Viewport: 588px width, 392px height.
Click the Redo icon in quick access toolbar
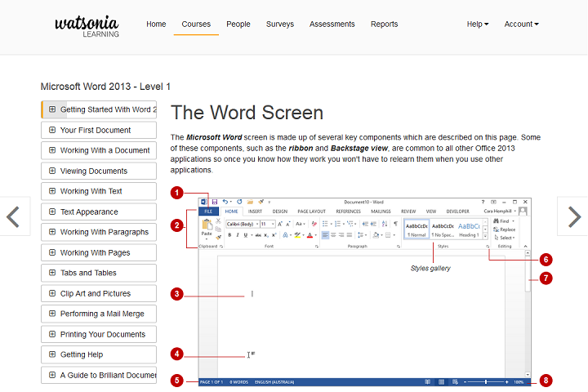pos(239,202)
